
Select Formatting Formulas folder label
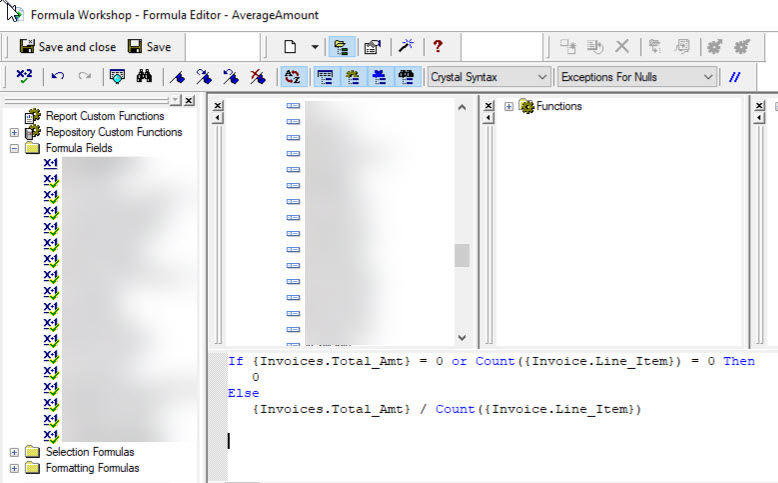(92, 468)
